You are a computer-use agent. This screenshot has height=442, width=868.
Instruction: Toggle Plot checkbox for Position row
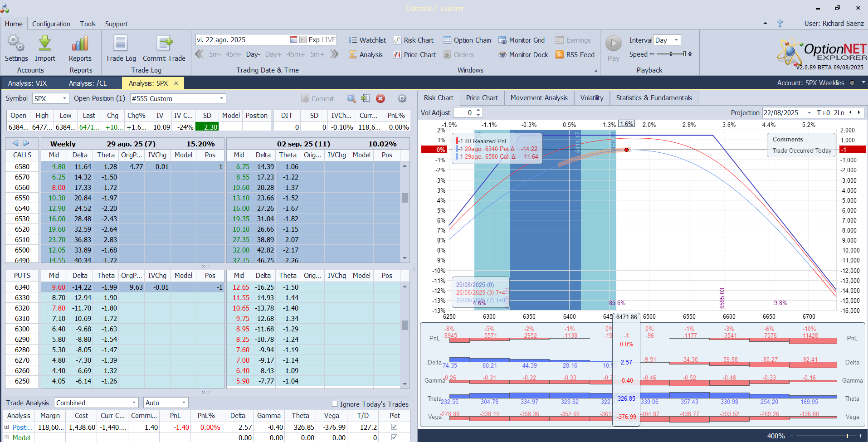pos(394,427)
